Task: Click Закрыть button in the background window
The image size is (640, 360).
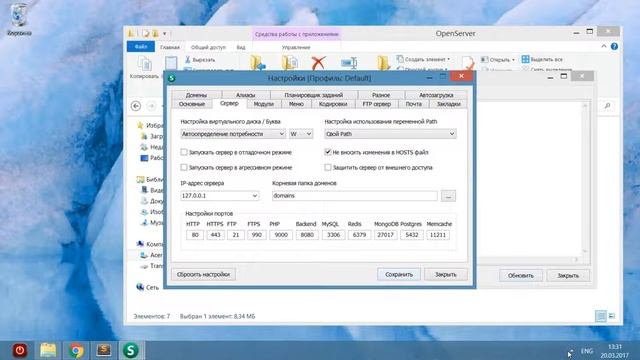Action: point(568,276)
